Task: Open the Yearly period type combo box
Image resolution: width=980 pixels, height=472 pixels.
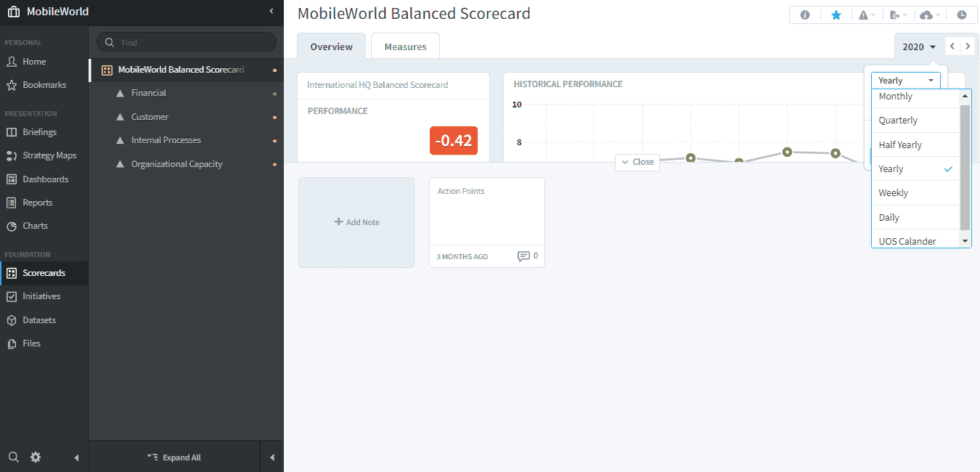Action: pyautogui.click(x=906, y=81)
